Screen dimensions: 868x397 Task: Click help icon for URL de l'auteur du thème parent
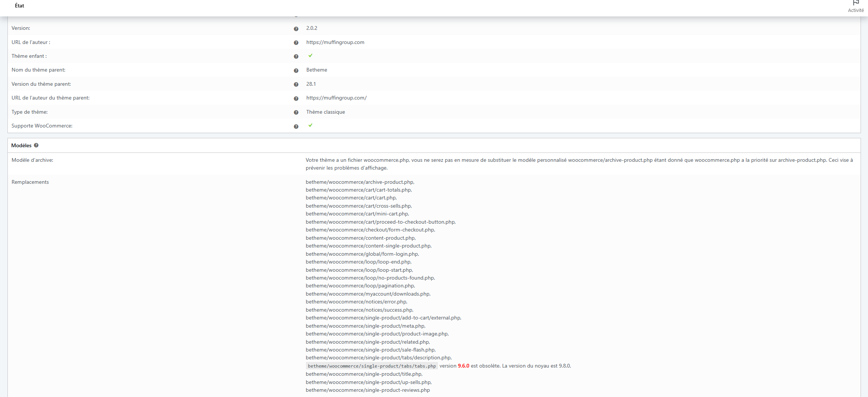pos(296,99)
